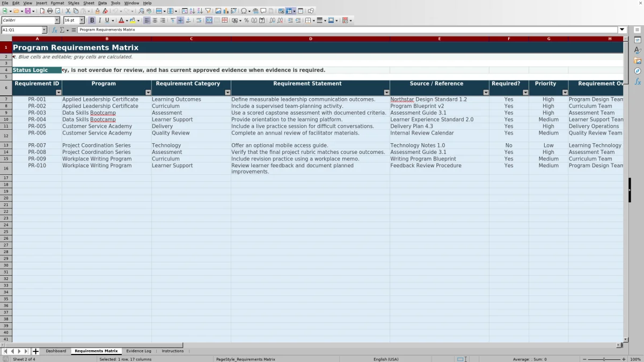
Task: Toggle AutoFilter using the funnel icon
Action: point(208,11)
